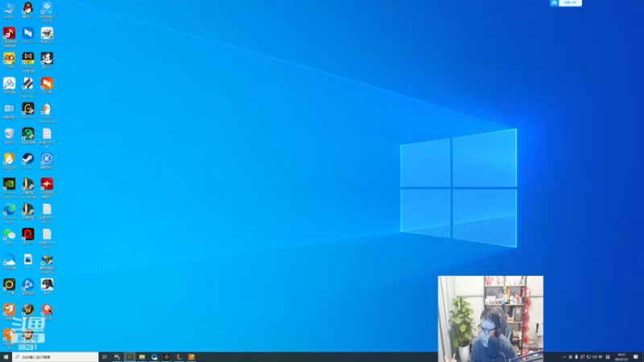
Task: Open the orange icon with white flag
Action: [x=47, y=84]
